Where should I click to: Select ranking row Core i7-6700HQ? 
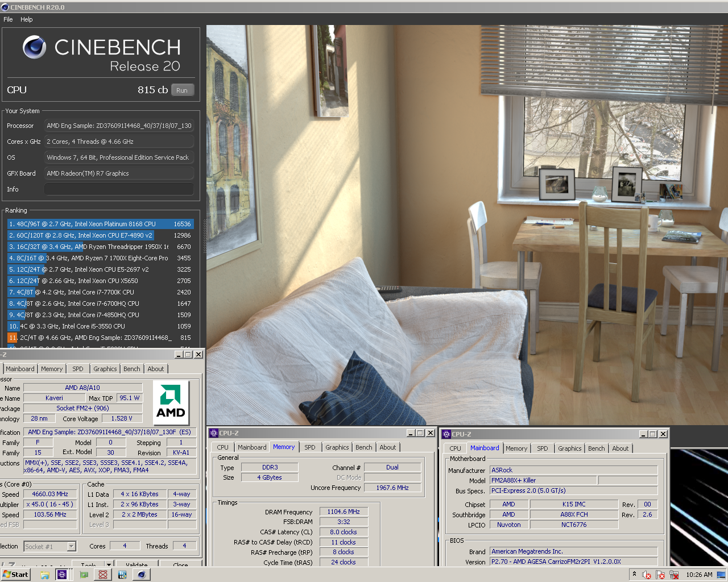click(x=100, y=304)
